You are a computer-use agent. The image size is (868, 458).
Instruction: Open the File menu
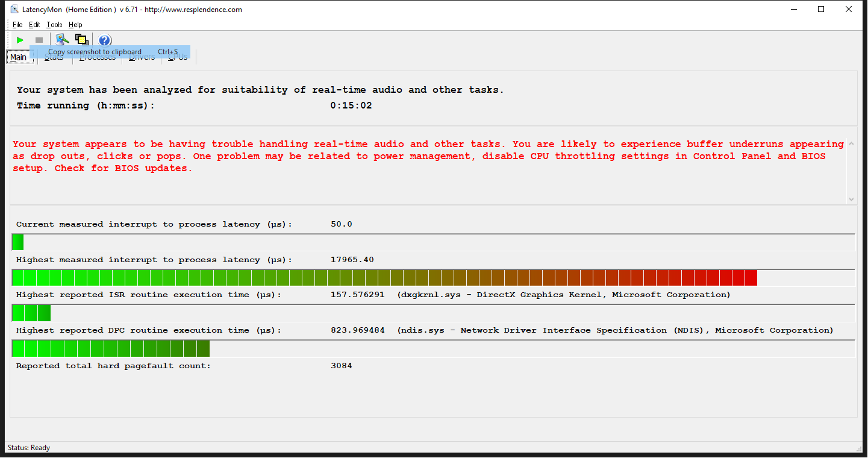[17, 25]
